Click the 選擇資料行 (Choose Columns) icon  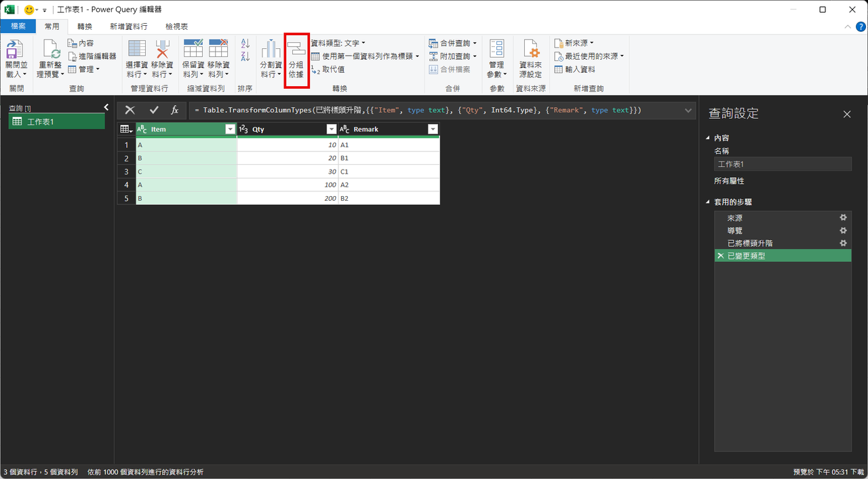point(137,50)
